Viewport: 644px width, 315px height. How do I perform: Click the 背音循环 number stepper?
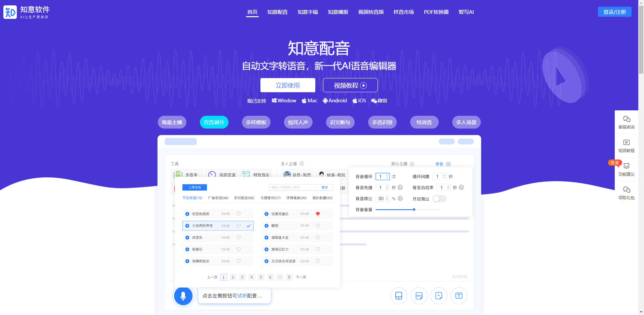383,176
